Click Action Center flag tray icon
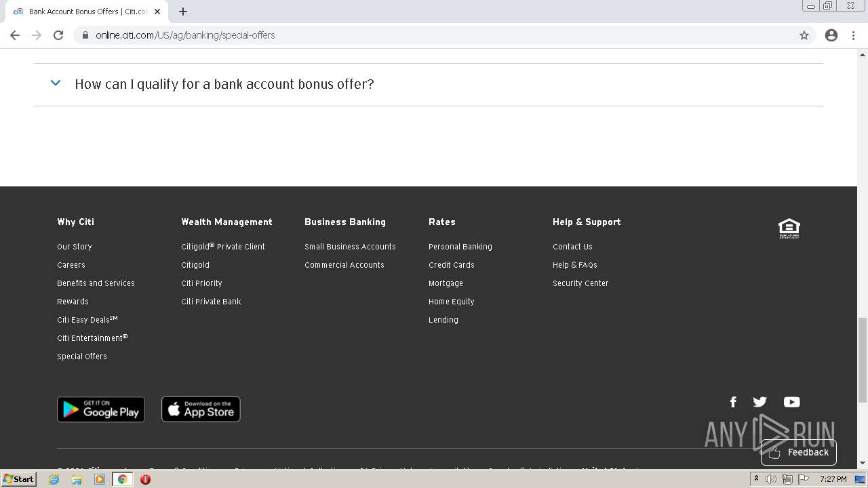This screenshot has width=868, height=488. coord(804,479)
